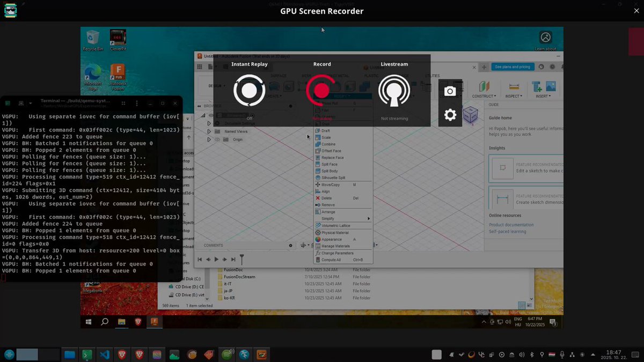This screenshot has height=362, width=644.
Task: Open Spotify in host taskbar
Action: [x=227, y=354]
